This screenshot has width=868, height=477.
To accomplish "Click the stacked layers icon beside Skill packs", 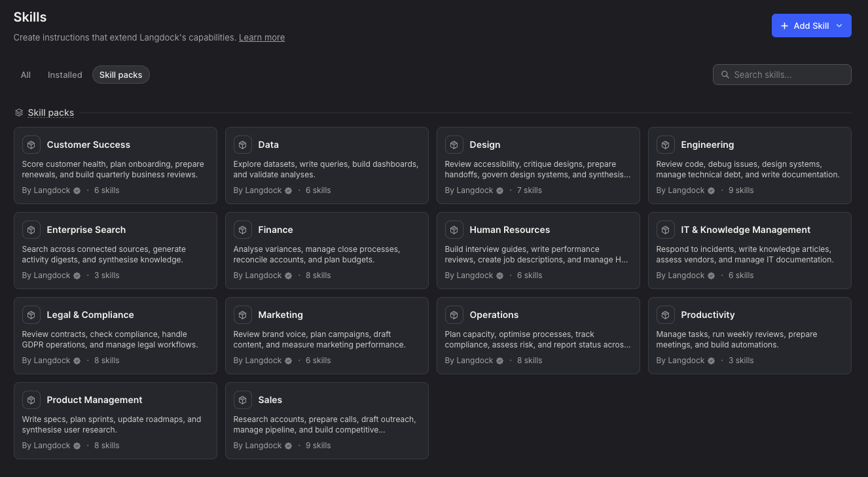I will pyautogui.click(x=19, y=113).
